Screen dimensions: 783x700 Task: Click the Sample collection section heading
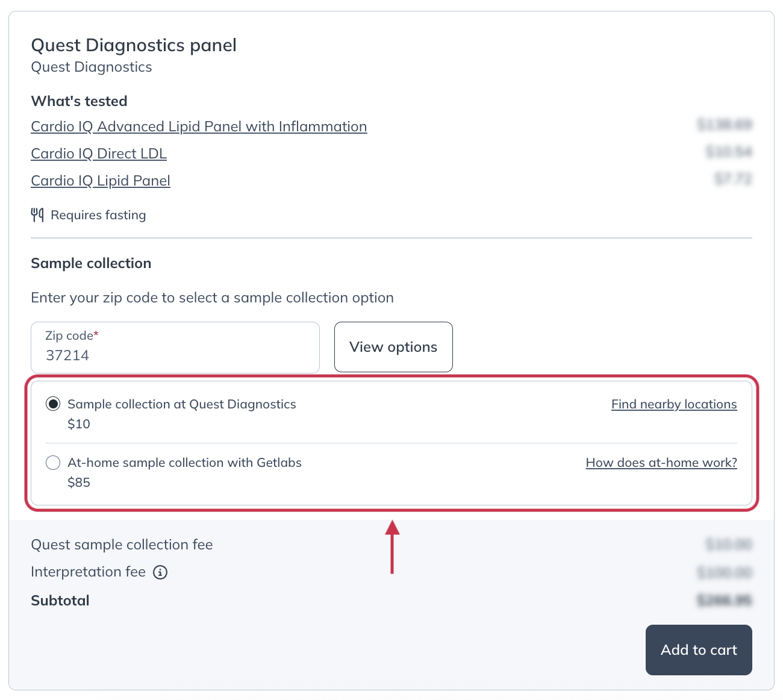click(x=91, y=263)
